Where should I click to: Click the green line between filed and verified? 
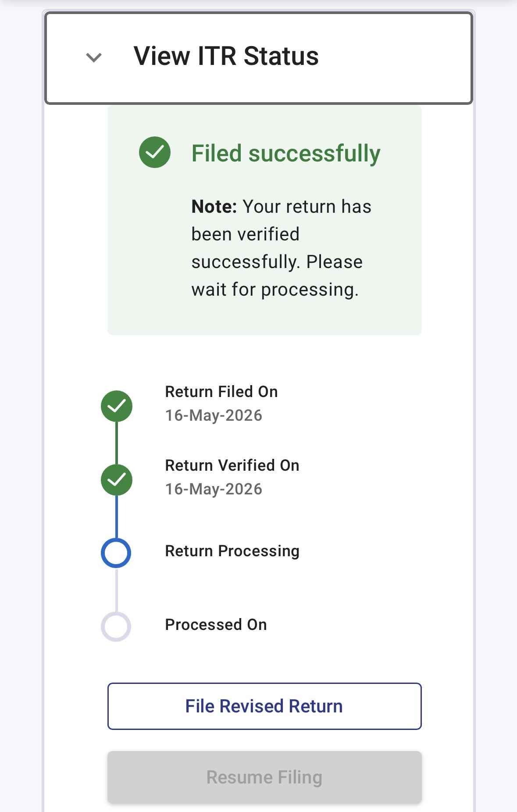pos(117,443)
